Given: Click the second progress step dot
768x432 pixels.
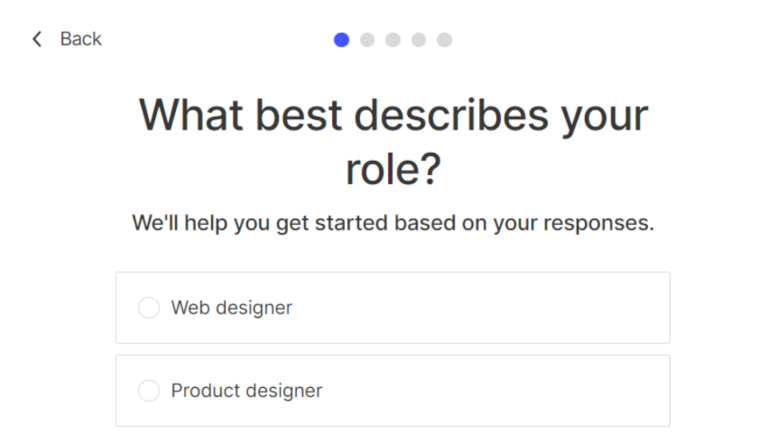Looking at the screenshot, I should (x=367, y=40).
